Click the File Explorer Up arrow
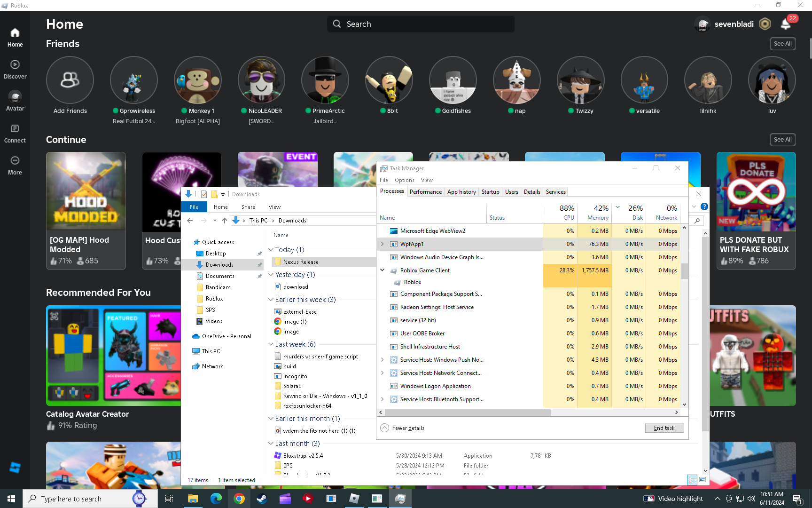The image size is (812, 508). [225, 221]
